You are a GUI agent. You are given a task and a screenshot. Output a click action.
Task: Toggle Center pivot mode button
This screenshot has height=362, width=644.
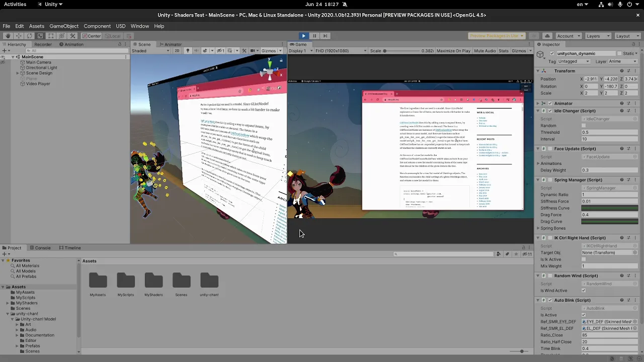point(92,36)
